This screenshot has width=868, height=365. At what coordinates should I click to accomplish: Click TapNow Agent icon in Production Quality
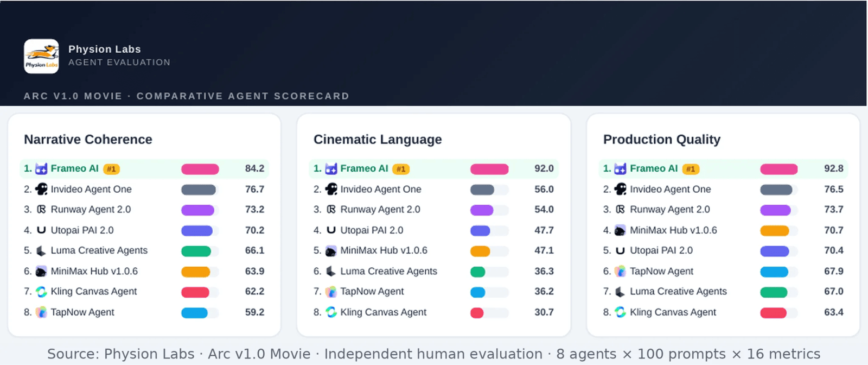[620, 271]
